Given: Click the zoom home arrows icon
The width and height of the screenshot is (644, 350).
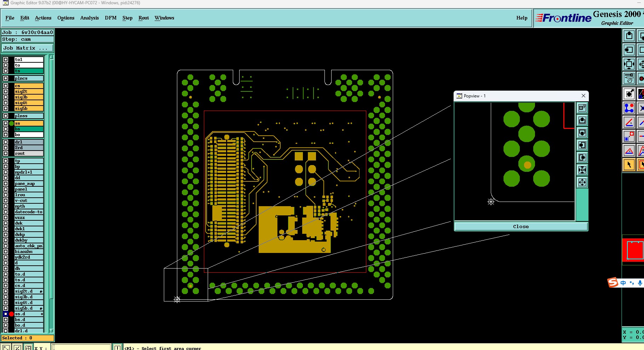Looking at the screenshot, I should 629,64.
